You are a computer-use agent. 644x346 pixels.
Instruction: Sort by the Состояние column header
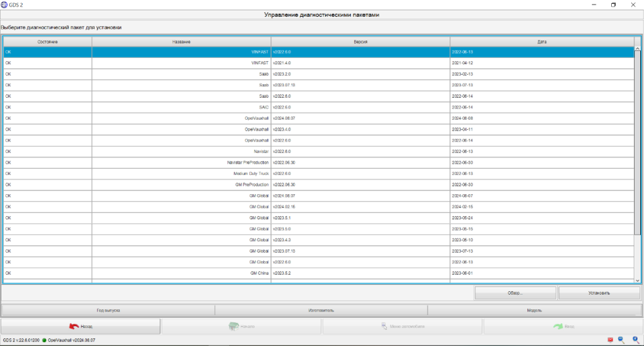point(48,42)
